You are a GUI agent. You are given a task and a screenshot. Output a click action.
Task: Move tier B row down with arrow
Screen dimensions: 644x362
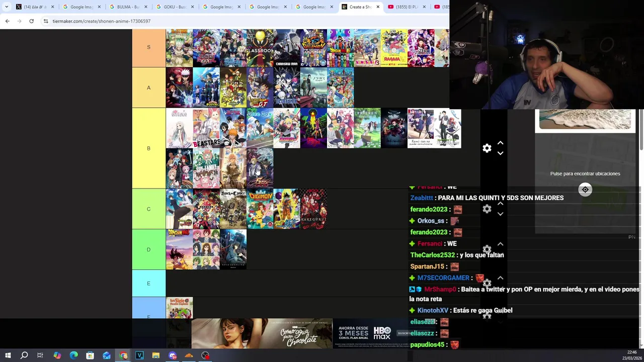pyautogui.click(x=500, y=153)
